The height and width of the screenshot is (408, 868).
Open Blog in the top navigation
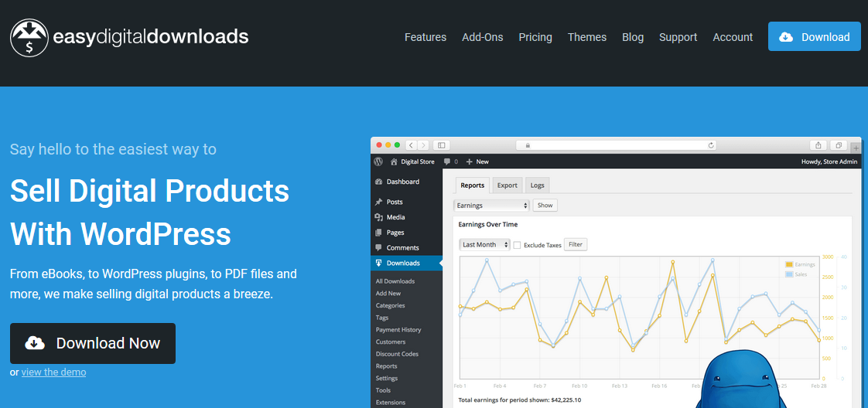coord(633,37)
